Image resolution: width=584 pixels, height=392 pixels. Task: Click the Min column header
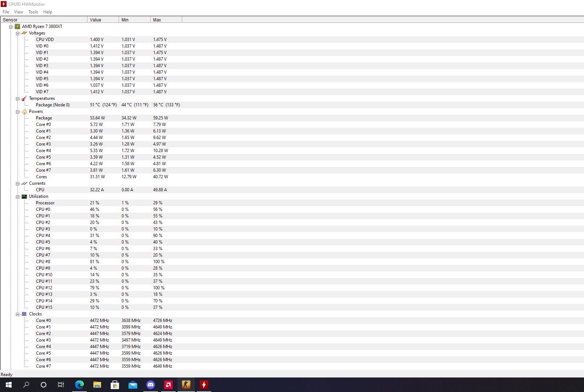[135, 20]
